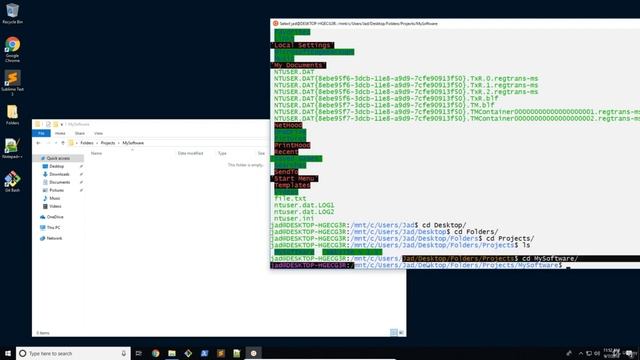Screen dimensions: 640x360
Task: Click the 'ntuser.ini' entry in the terminal
Action: pyautogui.click(x=294, y=219)
